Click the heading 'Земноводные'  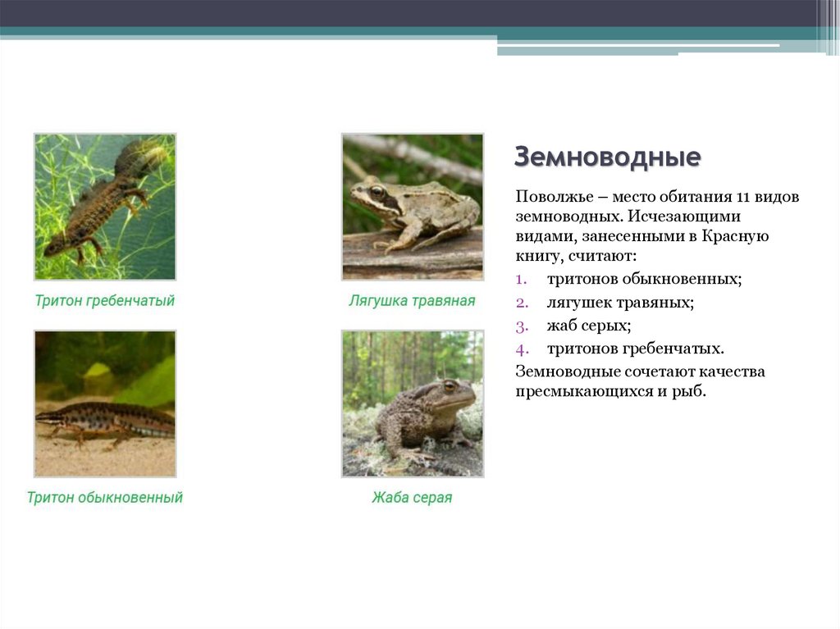[608, 157]
